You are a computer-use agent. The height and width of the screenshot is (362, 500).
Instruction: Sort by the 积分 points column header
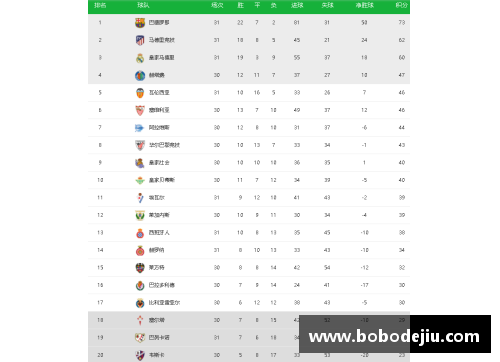pos(401,5)
